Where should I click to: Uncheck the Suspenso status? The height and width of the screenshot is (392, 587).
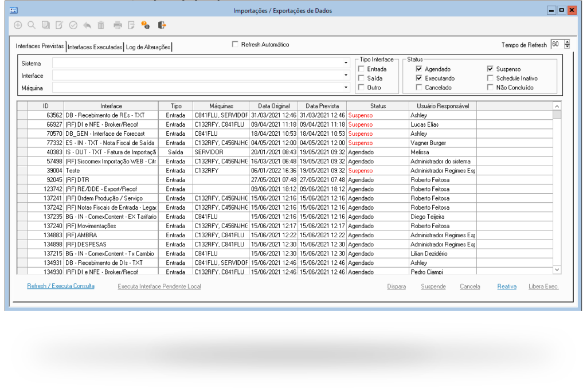pos(490,69)
